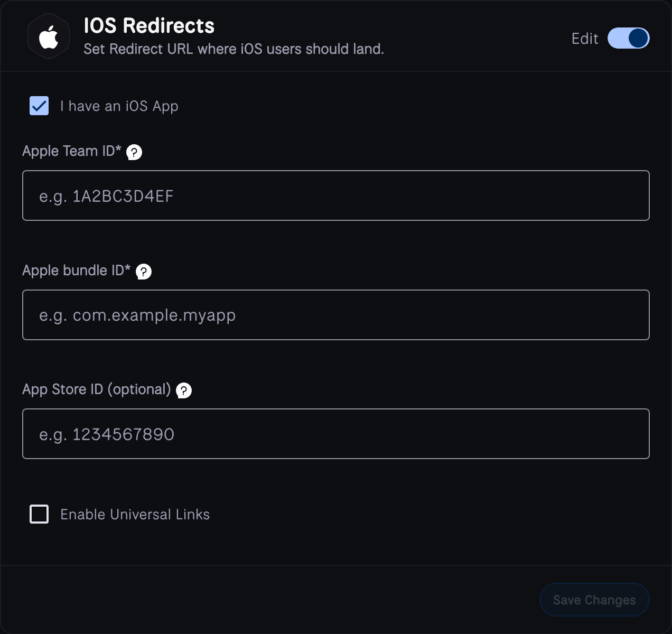
Task: Select the Enable Universal Links label text
Action: point(135,514)
